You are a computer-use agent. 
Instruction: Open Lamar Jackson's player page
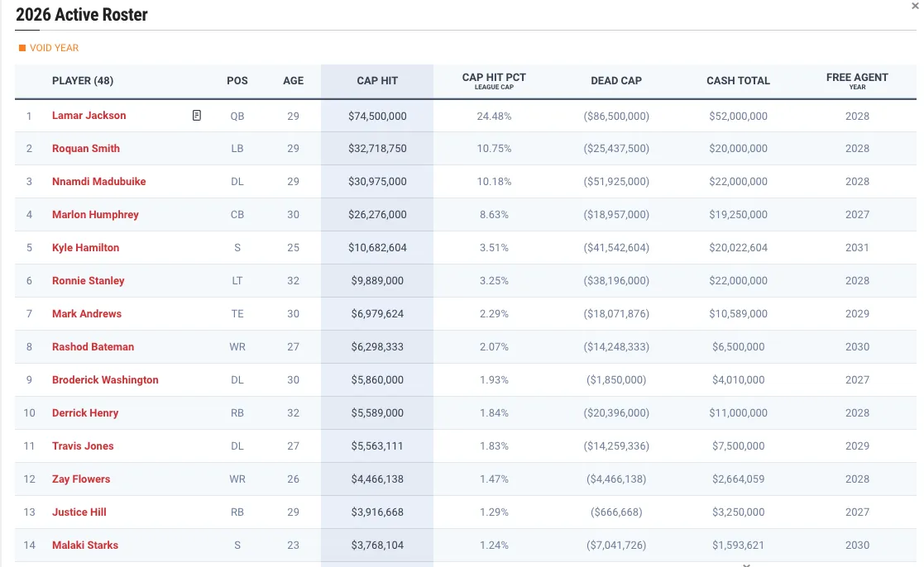coord(89,116)
